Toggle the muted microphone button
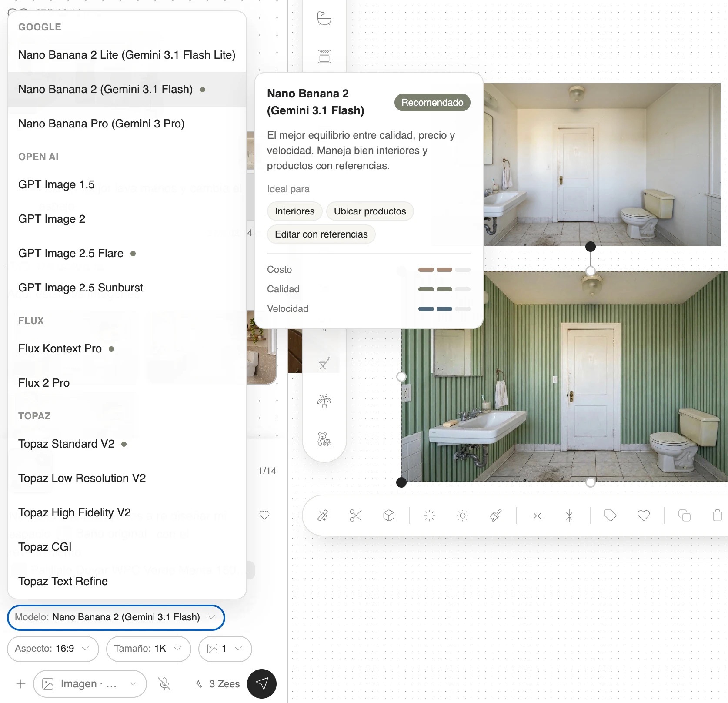 coord(164,684)
